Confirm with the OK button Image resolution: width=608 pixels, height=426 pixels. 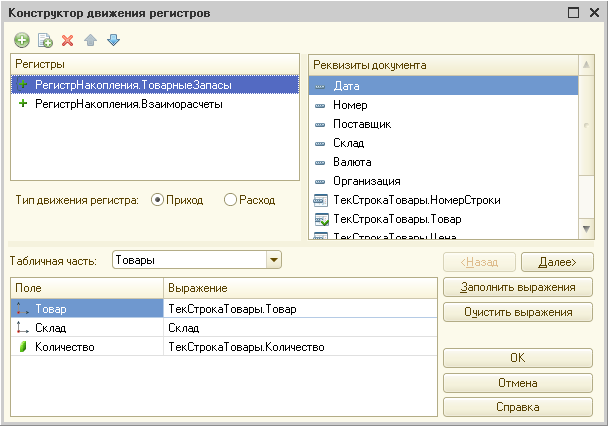point(518,358)
